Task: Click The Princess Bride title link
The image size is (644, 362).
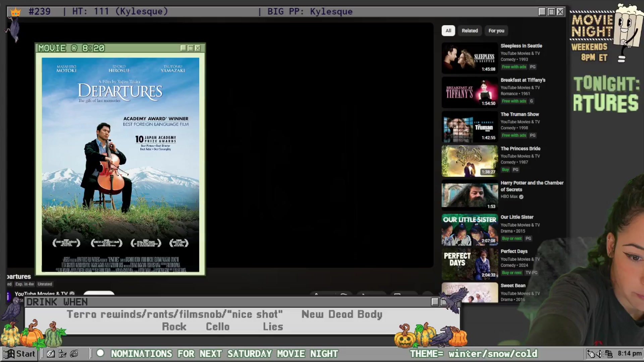Action: [520, 148]
